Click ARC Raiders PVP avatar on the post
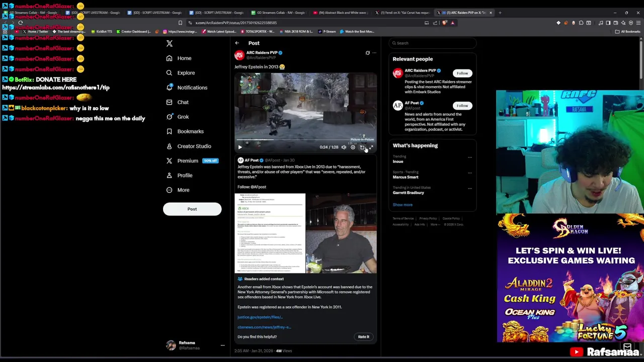 tap(239, 55)
